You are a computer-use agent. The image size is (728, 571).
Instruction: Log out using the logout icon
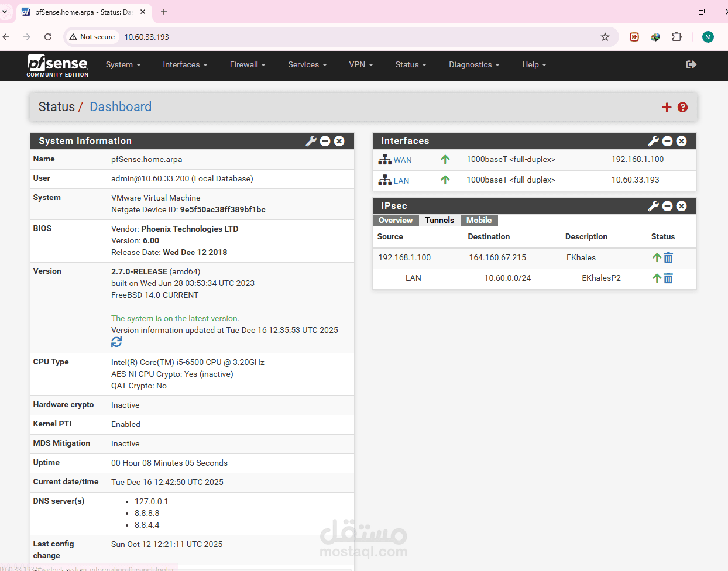[691, 65]
